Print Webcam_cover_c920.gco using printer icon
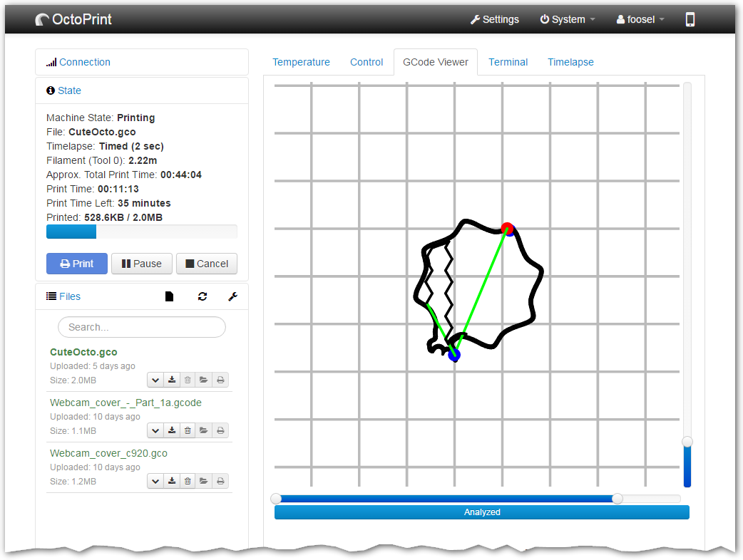 click(x=220, y=481)
